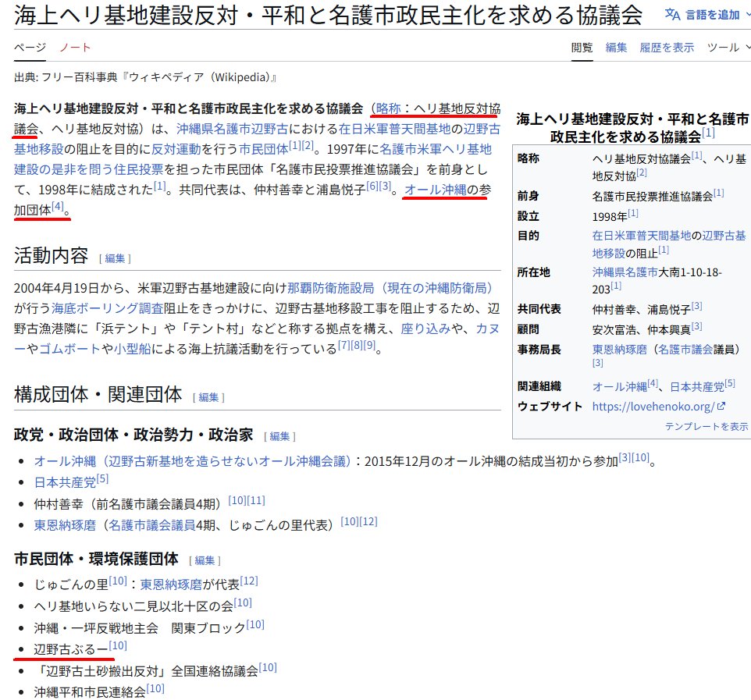Edit the 活動内容 section

click(x=115, y=258)
